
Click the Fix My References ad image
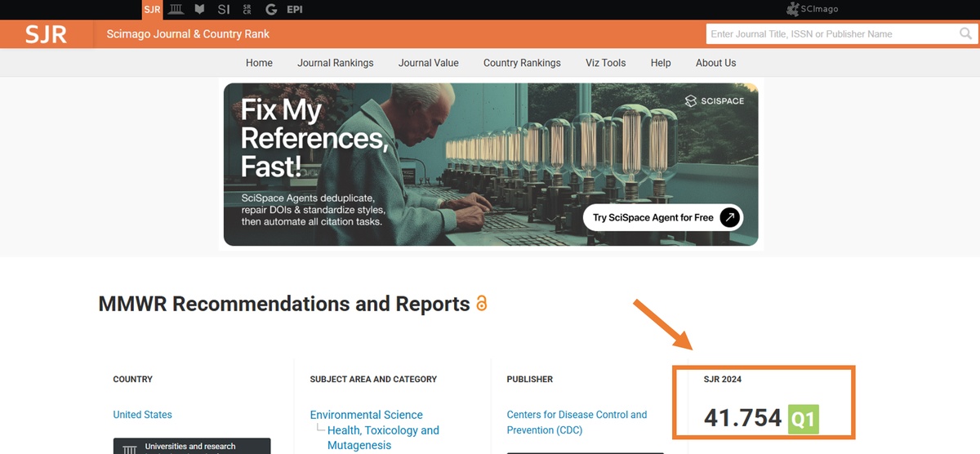(x=491, y=164)
